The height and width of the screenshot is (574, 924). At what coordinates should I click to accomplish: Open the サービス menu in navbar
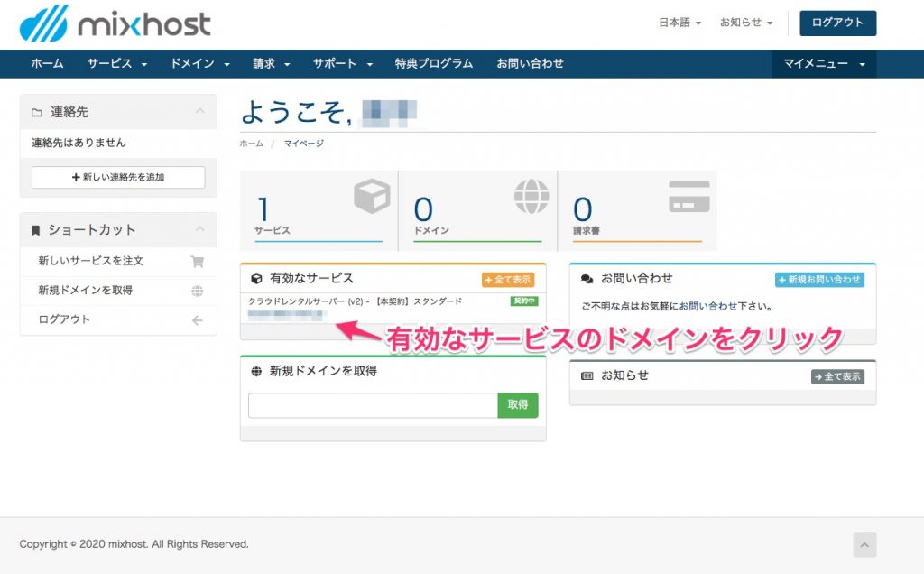(116, 64)
